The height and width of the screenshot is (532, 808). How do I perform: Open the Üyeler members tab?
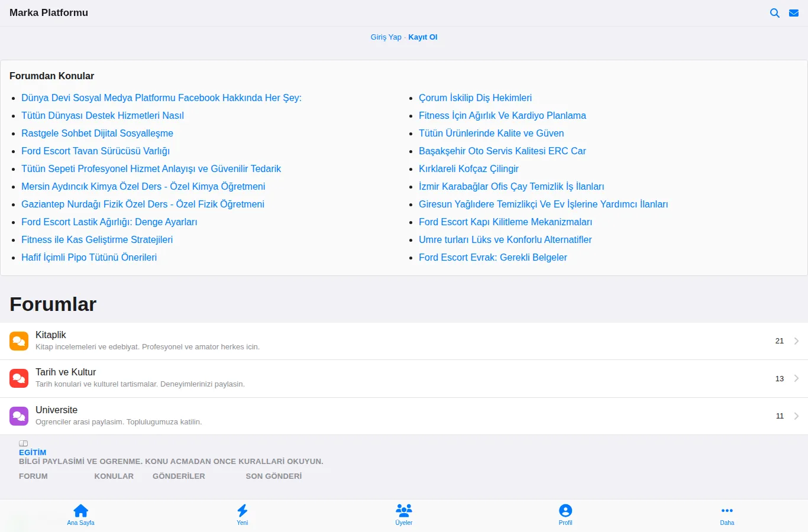404,515
